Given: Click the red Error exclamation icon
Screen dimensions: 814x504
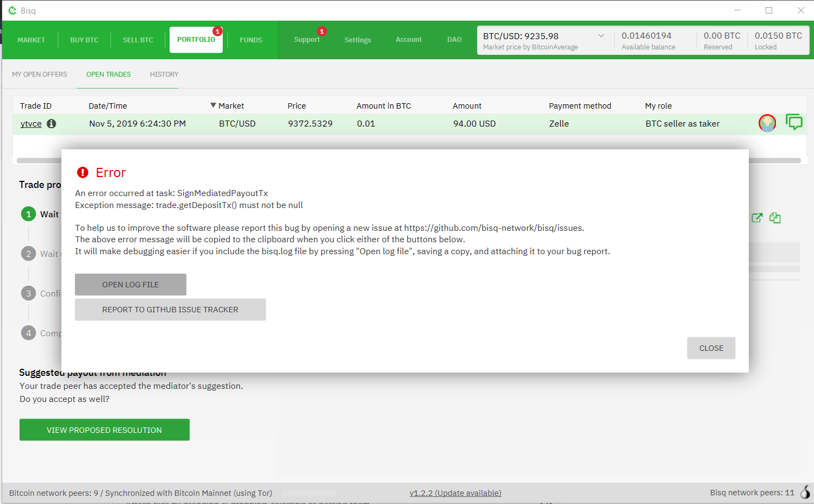Looking at the screenshot, I should coord(83,173).
